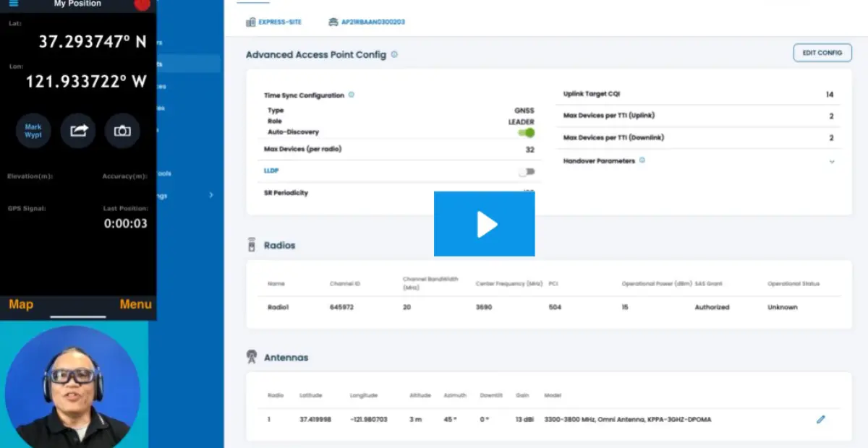Image resolution: width=868 pixels, height=448 pixels.
Task: Click Channel ID value 645972
Action: 341,307
